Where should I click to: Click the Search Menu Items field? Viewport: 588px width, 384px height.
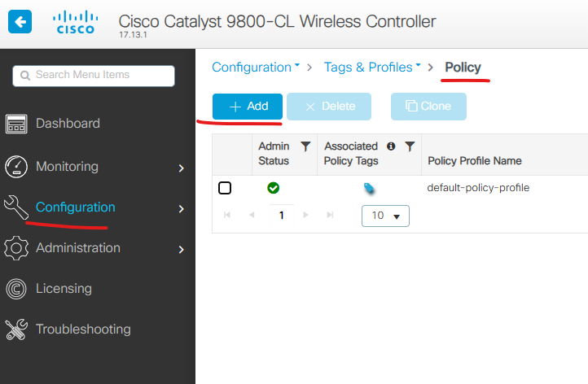point(94,76)
